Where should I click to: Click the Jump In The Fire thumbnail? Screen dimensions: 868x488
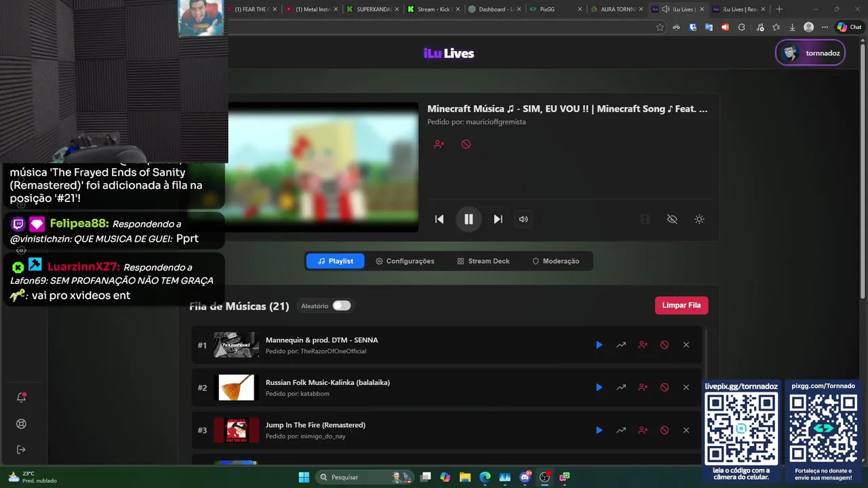pos(237,430)
